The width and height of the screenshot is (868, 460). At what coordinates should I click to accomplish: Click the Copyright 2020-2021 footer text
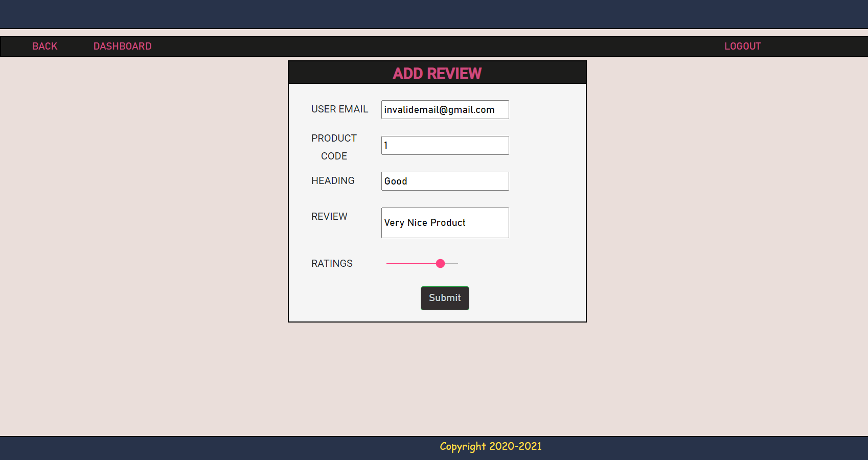490,446
